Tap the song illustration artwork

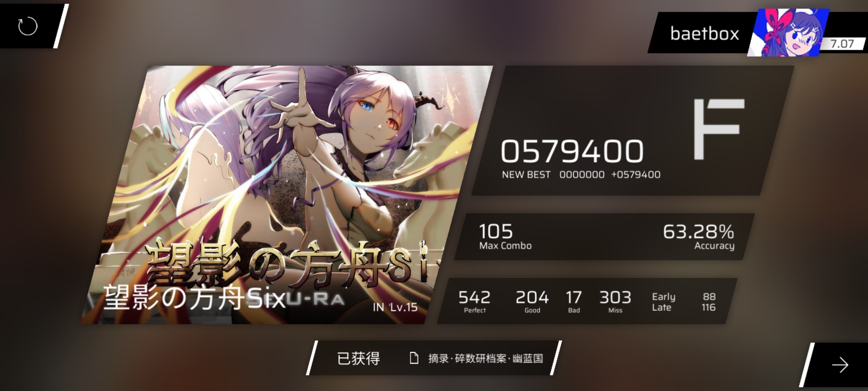[x=286, y=194]
